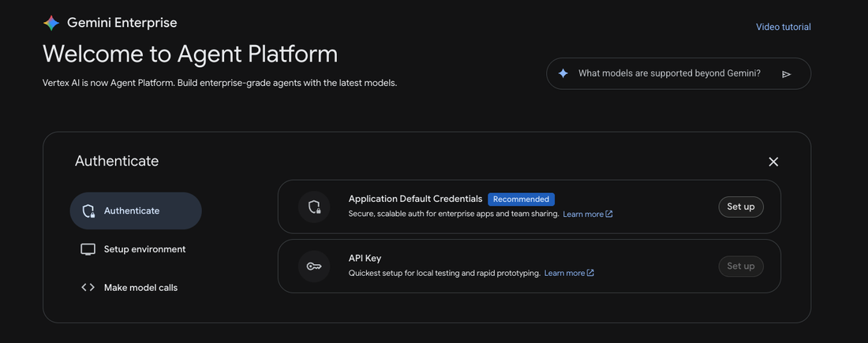Open the Video tutorial link

784,27
